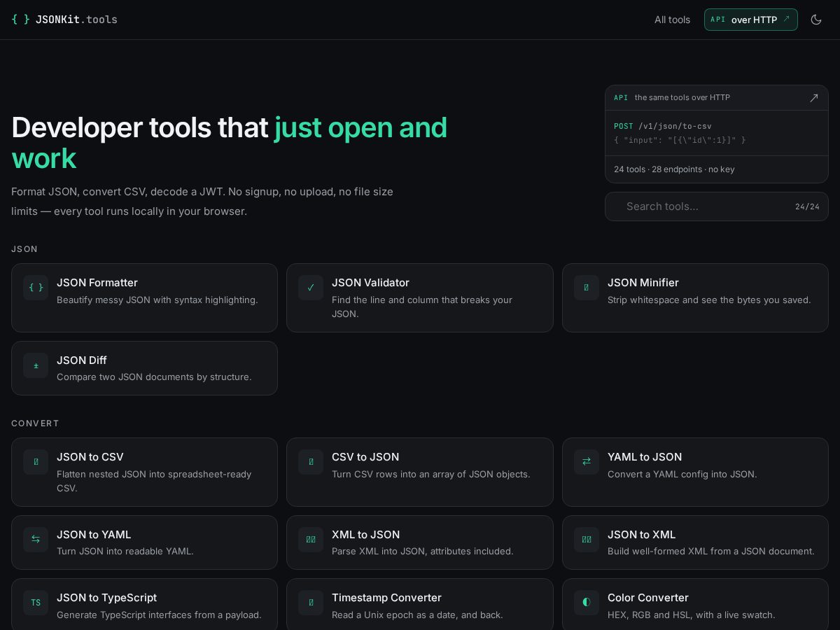Click the JSON Diff plus-minus icon
The image size is (840, 630).
[x=36, y=365]
